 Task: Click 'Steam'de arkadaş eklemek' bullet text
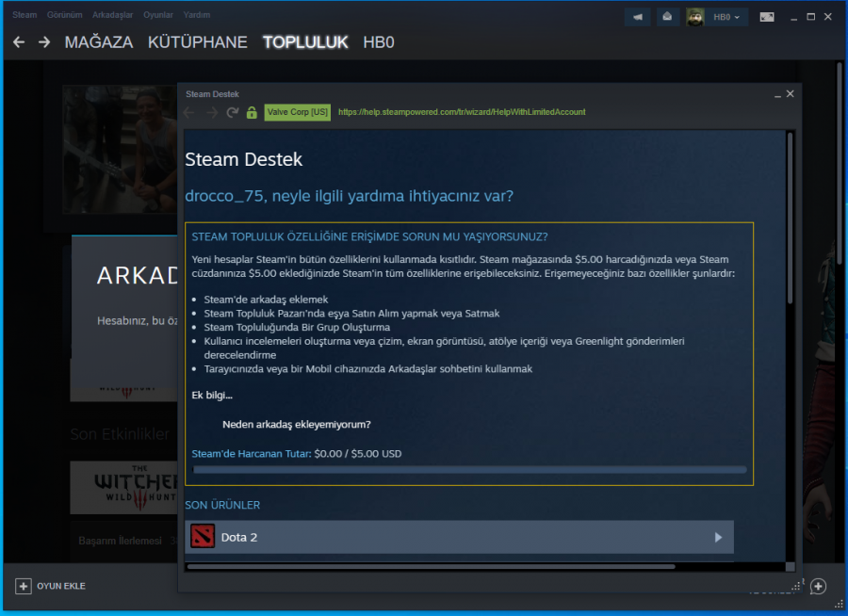click(266, 300)
